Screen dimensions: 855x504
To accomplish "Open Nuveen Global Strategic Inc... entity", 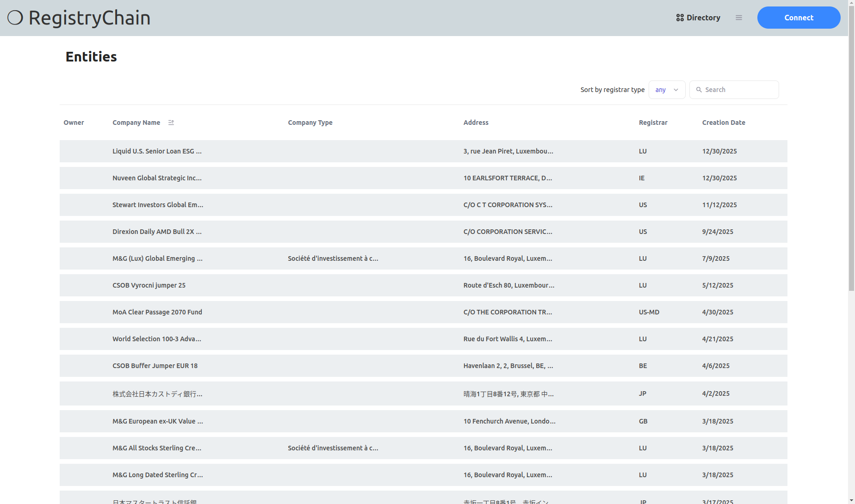I will point(423,178).
